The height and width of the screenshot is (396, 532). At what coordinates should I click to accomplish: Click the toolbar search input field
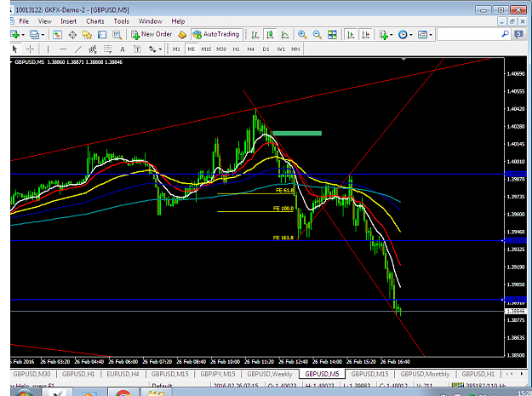tap(468, 34)
